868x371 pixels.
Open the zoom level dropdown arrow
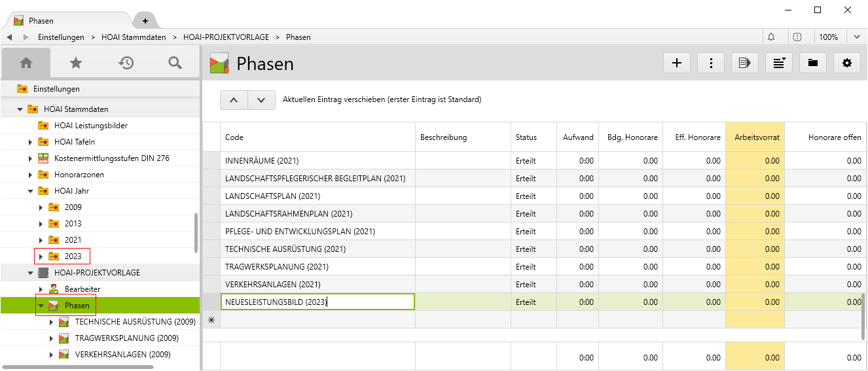click(x=856, y=37)
